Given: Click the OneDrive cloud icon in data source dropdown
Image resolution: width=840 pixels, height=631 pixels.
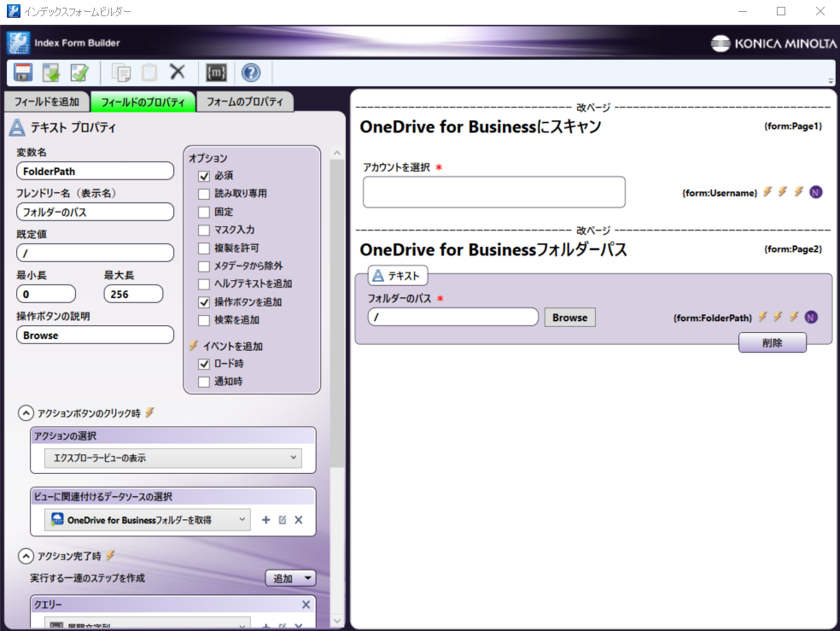Looking at the screenshot, I should [x=57, y=519].
